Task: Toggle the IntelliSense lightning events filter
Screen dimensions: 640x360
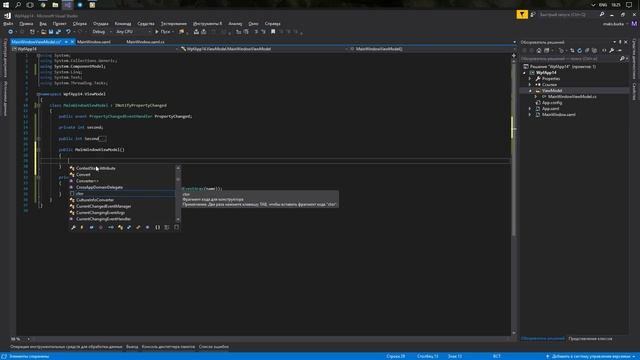Action: click(82, 227)
